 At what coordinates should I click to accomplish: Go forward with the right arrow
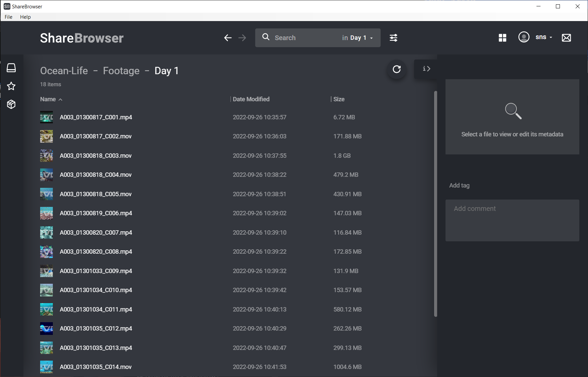tap(242, 38)
